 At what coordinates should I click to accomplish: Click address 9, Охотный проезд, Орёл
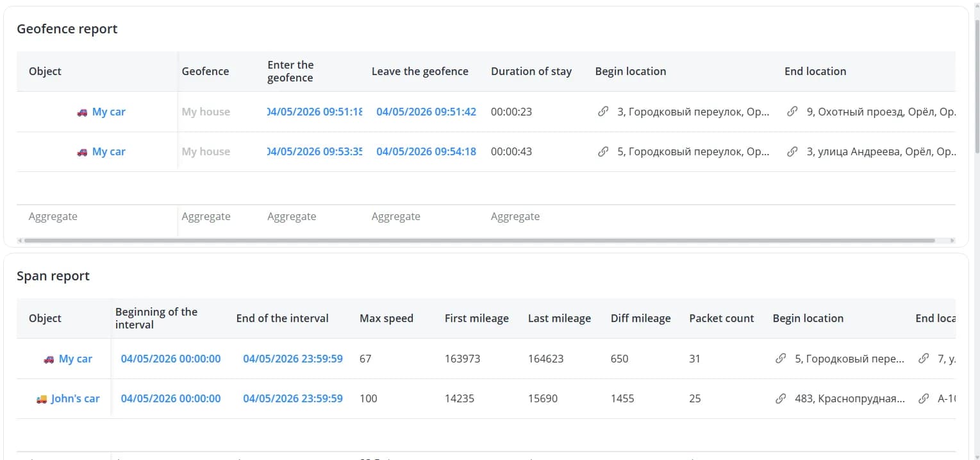(881, 112)
